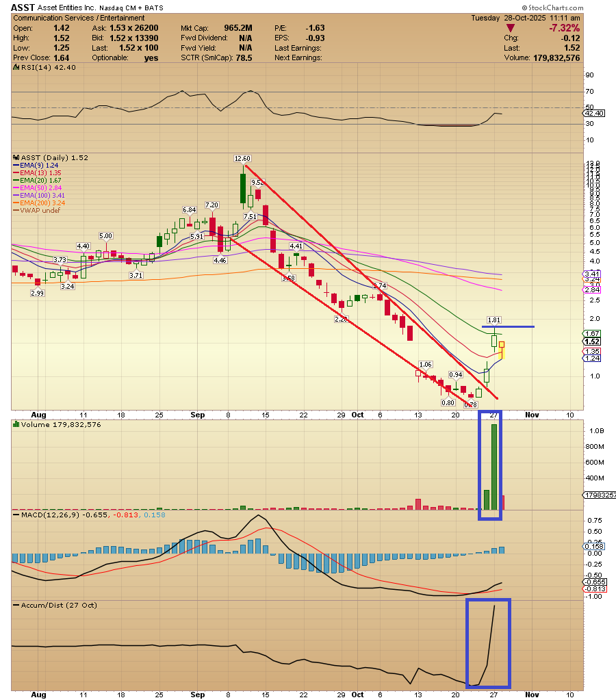Screen dimensions: 616x700
Task: Click the 6.84 price label
Action: (x=190, y=210)
